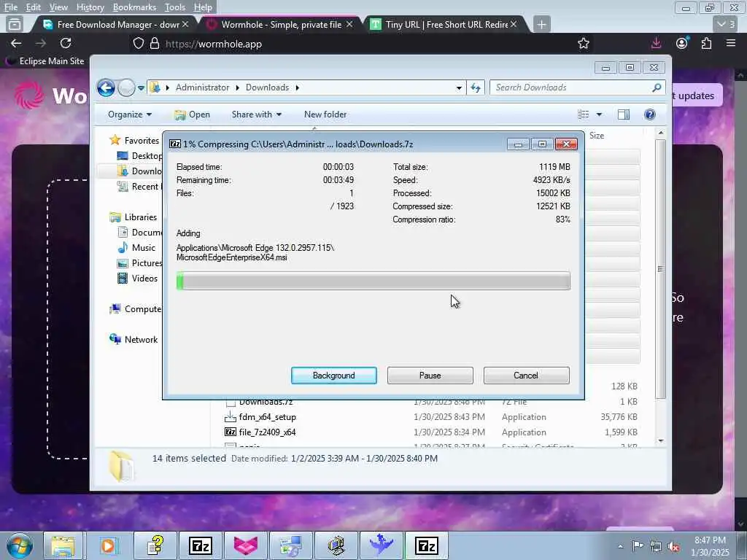The width and height of the screenshot is (747, 560).
Task: Click the compression progress bar
Action: point(373,281)
